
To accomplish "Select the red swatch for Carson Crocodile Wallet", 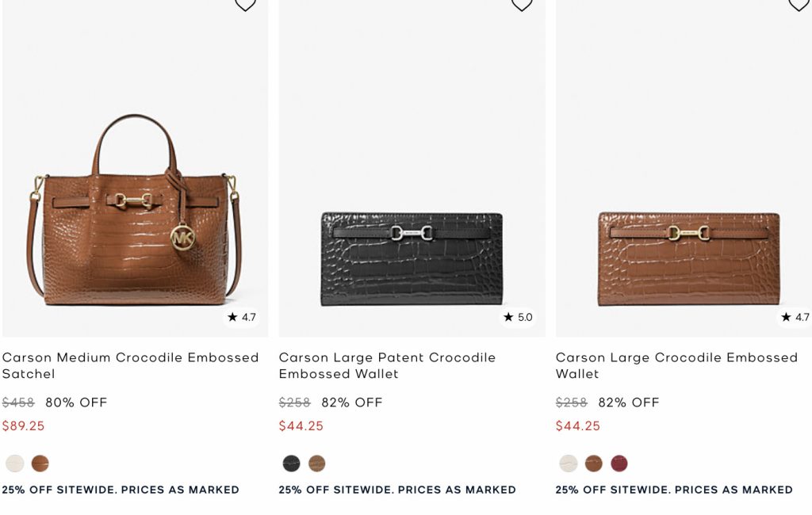I will tap(619, 463).
